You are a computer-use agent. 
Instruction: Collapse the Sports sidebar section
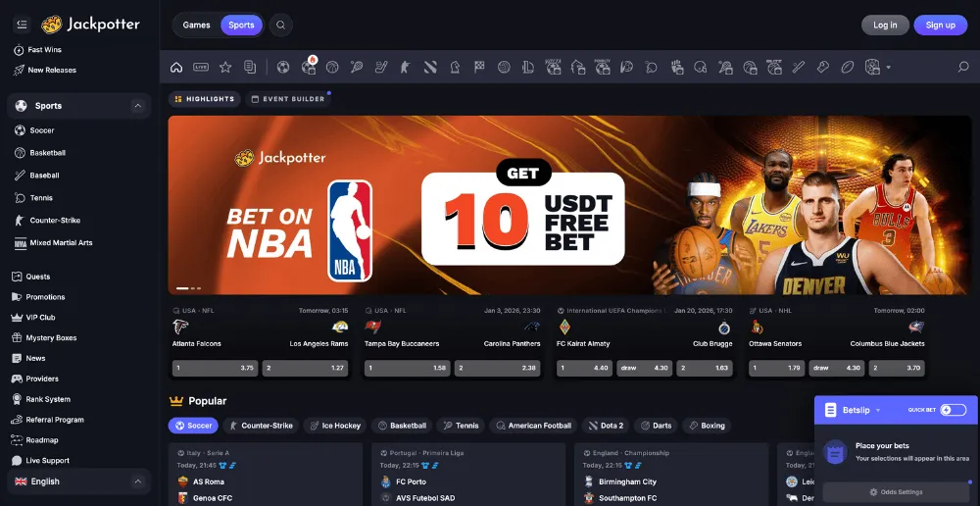tap(137, 106)
